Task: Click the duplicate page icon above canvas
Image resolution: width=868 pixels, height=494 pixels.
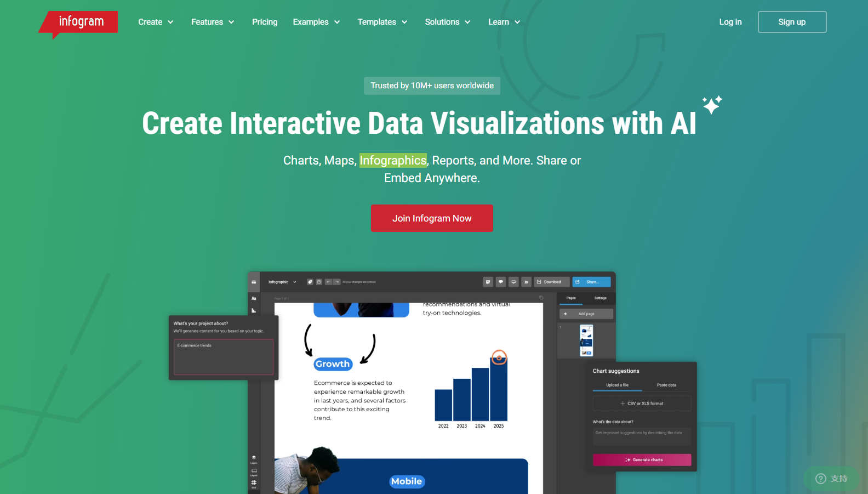Action: click(541, 298)
